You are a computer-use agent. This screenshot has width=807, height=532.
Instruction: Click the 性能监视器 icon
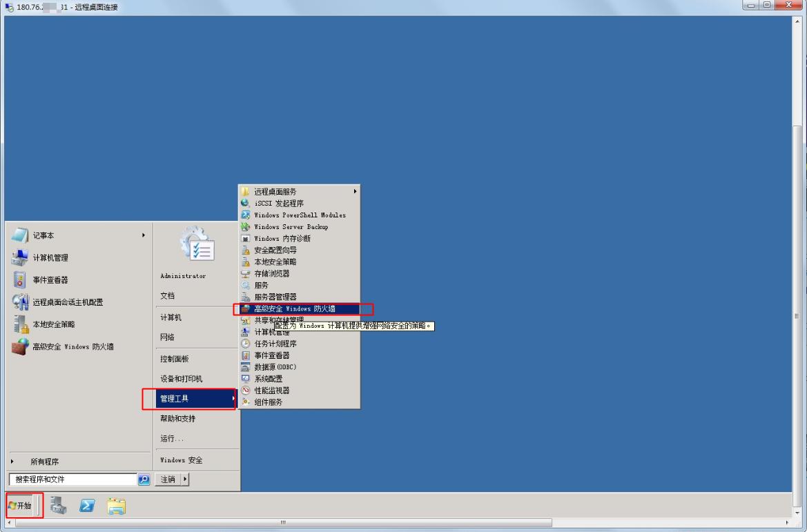246,391
